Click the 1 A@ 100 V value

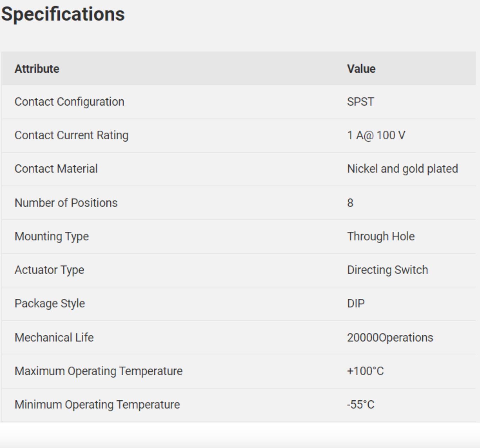[376, 135]
